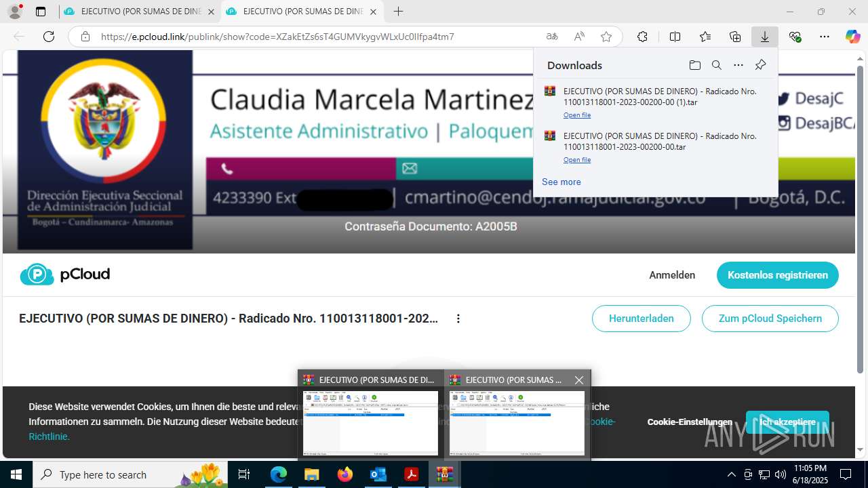Add this page to favorites
868x488 pixels.
coord(606,37)
